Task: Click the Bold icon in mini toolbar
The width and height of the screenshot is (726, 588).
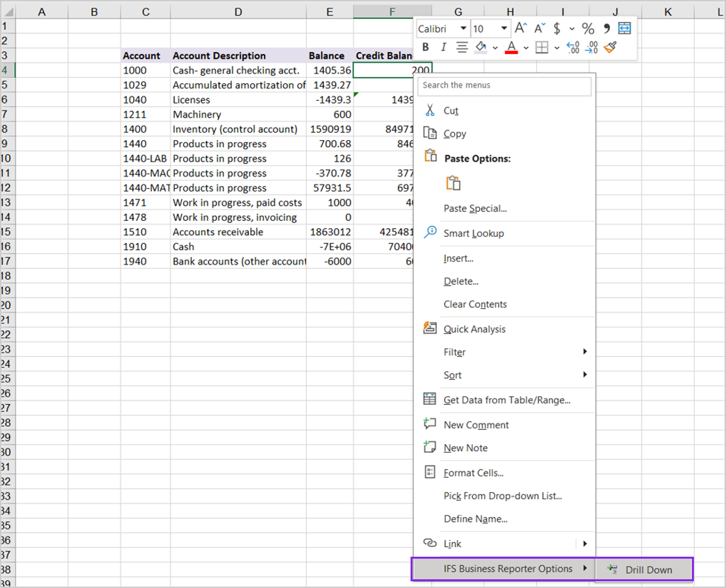Action: click(426, 48)
